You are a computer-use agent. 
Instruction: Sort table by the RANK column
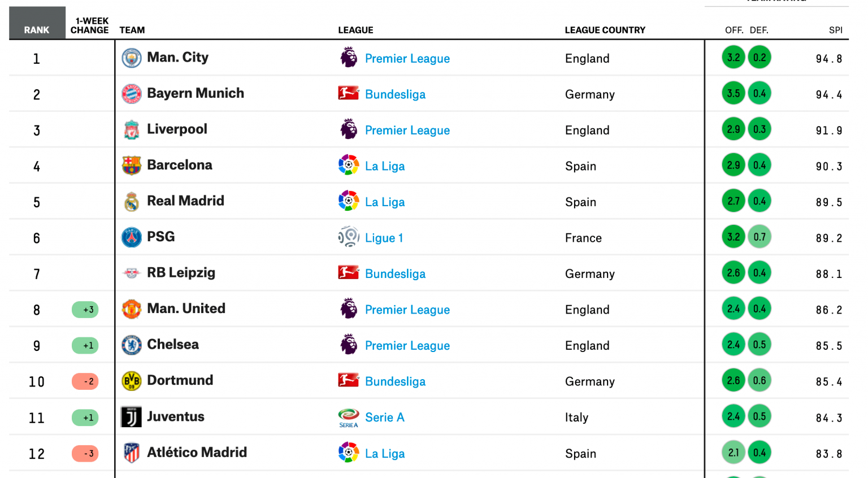(x=37, y=30)
